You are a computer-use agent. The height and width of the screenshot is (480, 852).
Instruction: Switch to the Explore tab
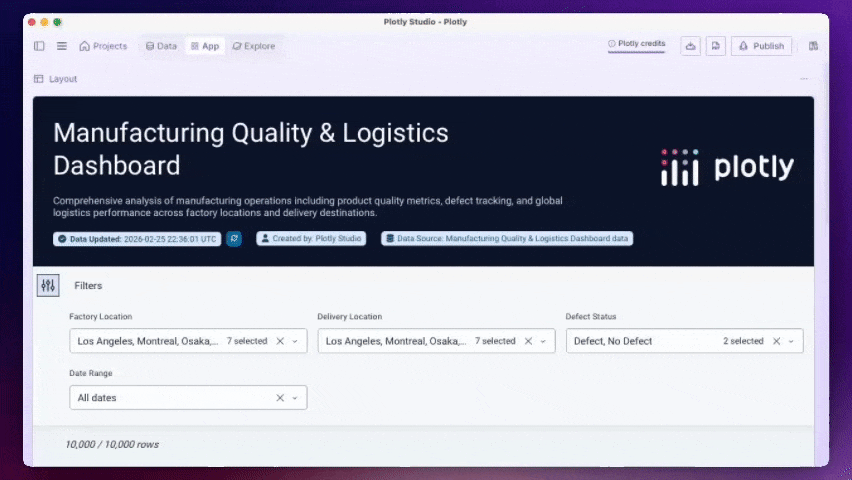click(x=253, y=46)
